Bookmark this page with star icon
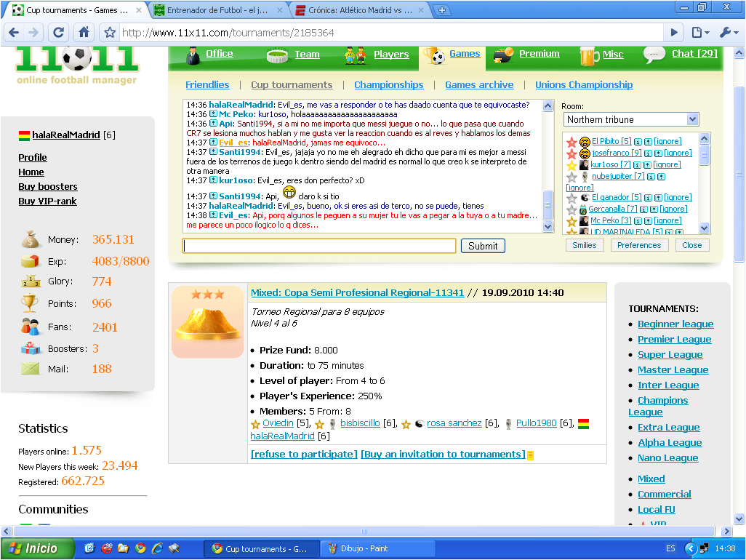The width and height of the screenshot is (746, 560). tap(110, 33)
